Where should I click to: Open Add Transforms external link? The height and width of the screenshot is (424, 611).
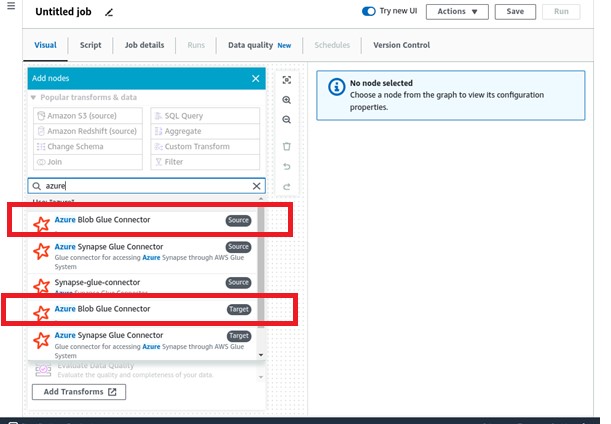79,392
